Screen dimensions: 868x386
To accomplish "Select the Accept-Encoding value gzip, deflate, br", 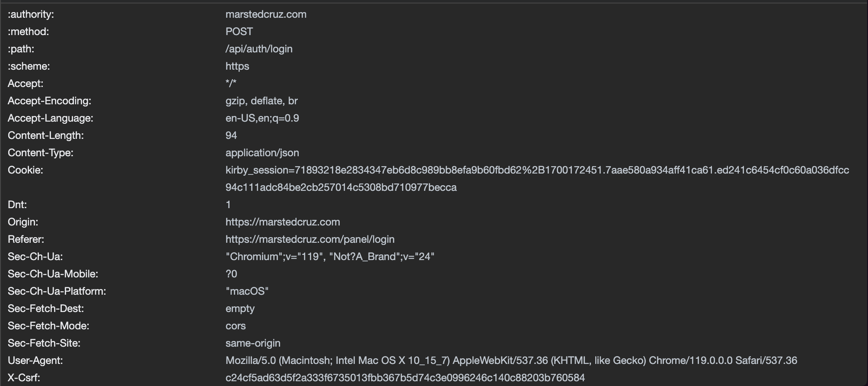I will point(262,101).
